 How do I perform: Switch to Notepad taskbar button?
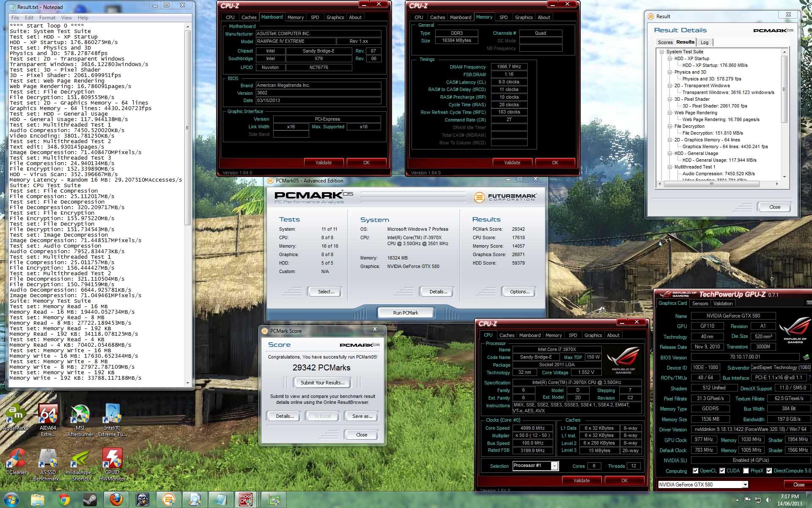pyautogui.click(x=221, y=500)
